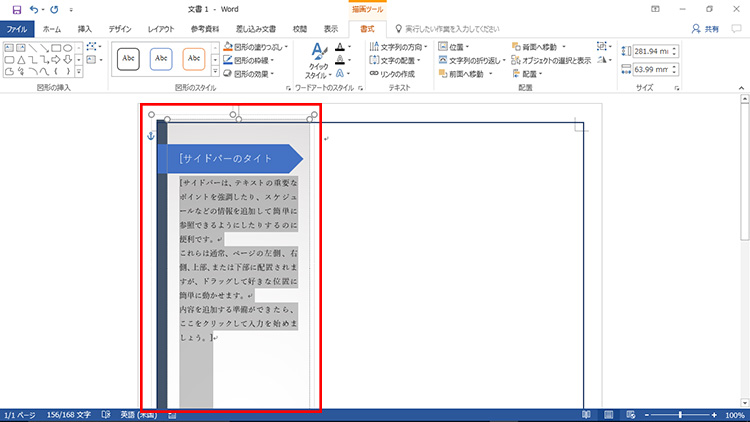The image size is (750, 422).
Task: Click the Undo arrow icon
Action: coord(35,9)
